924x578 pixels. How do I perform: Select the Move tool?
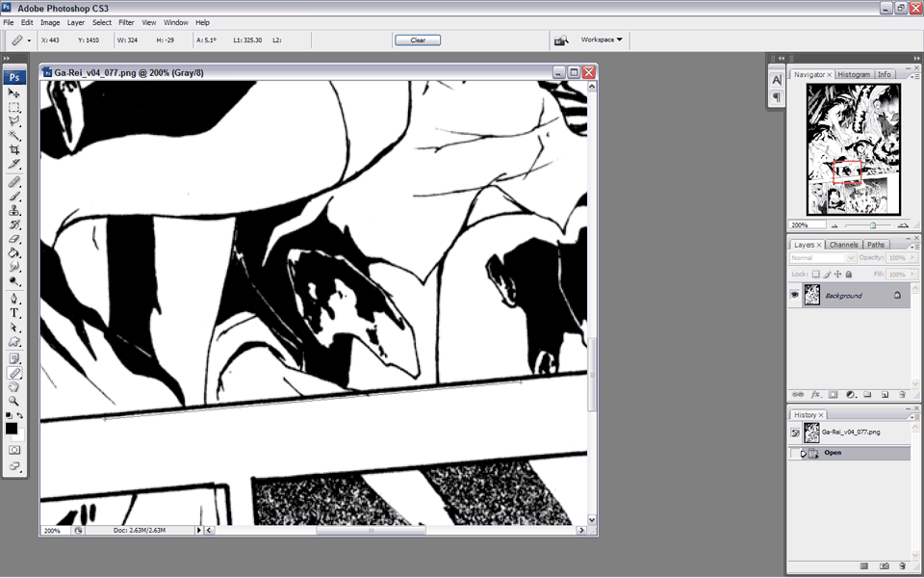click(x=14, y=93)
